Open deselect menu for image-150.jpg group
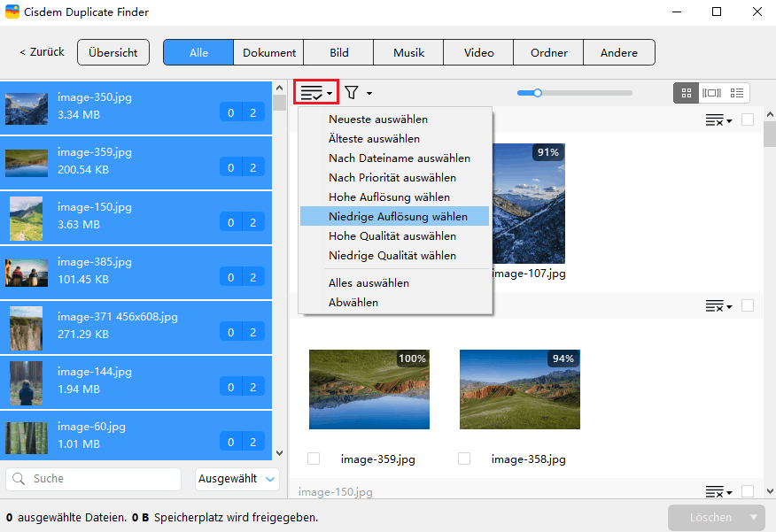This screenshot has width=776, height=532. point(718,491)
